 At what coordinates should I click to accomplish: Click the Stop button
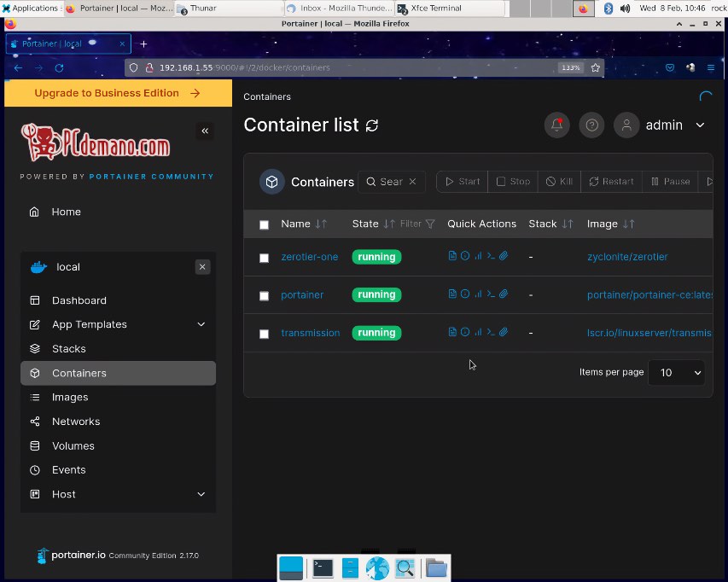pos(513,182)
